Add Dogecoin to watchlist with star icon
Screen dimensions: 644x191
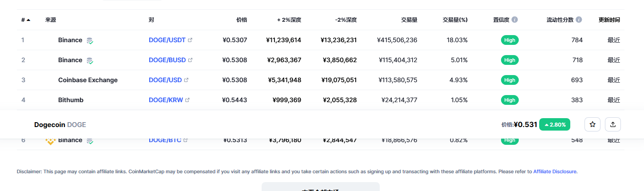tap(592, 125)
